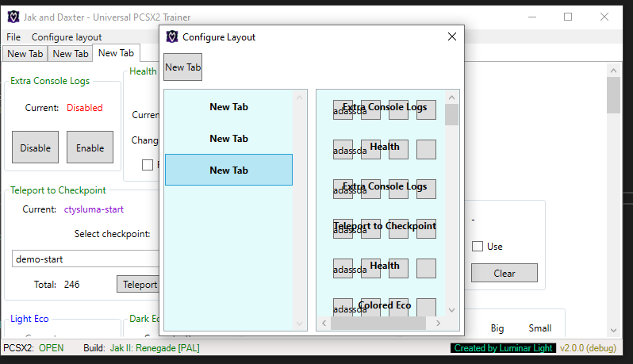Click the Clear button
Screen dimensions: 633x364
pyautogui.click(x=504, y=274)
